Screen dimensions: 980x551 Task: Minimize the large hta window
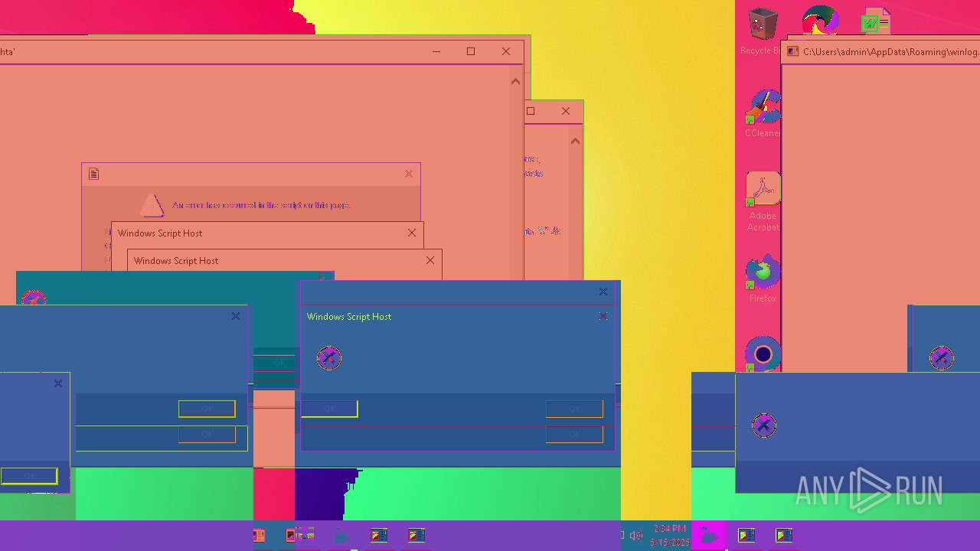point(436,51)
